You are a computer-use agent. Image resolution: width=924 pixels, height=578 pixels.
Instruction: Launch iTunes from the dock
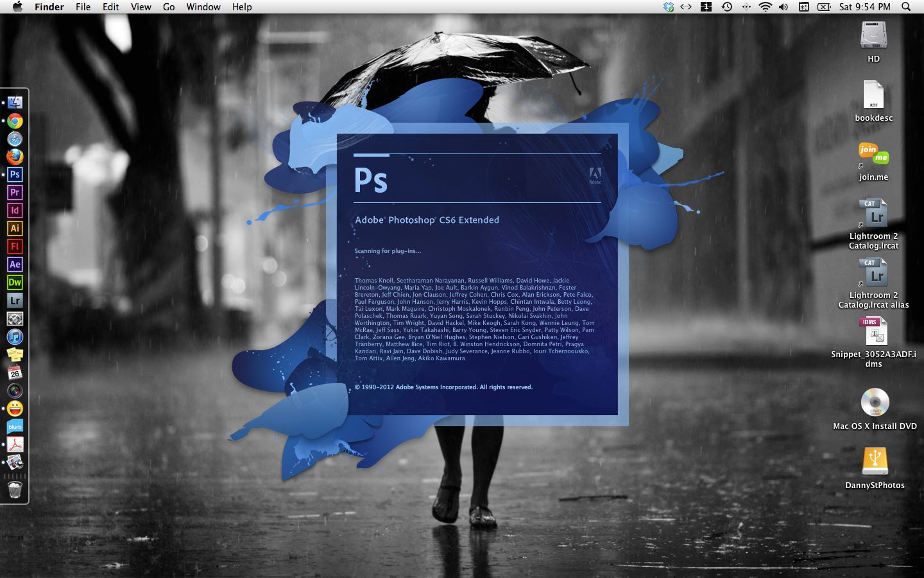point(15,337)
